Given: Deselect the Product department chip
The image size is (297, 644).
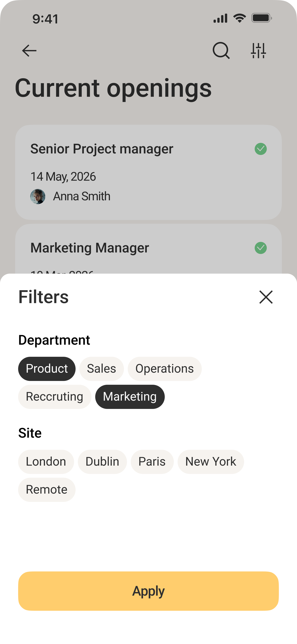Looking at the screenshot, I should click(x=47, y=369).
